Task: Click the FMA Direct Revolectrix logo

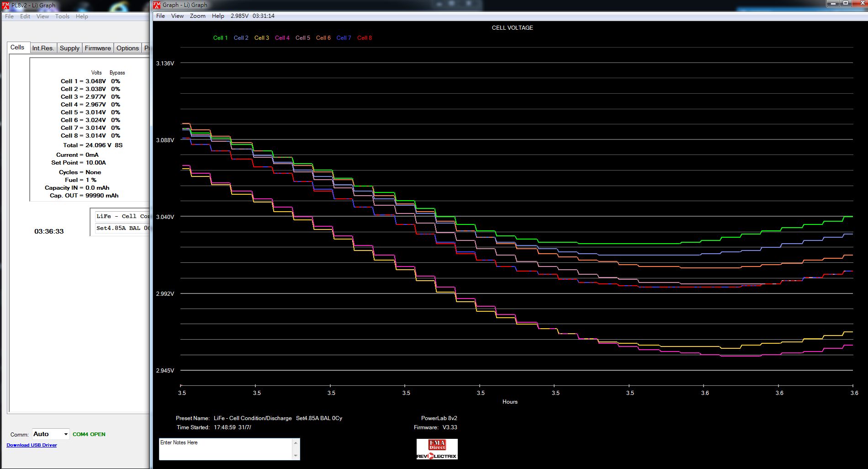Action: 437,449
